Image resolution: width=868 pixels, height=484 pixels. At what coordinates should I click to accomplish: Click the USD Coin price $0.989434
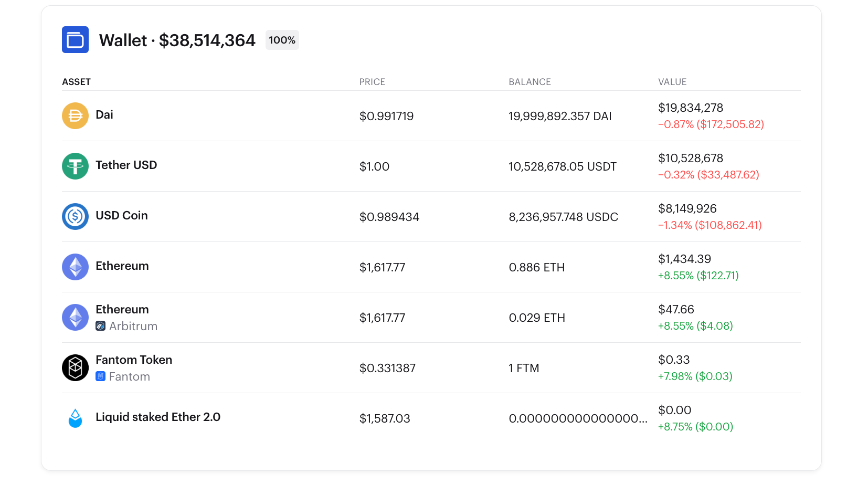pos(389,217)
